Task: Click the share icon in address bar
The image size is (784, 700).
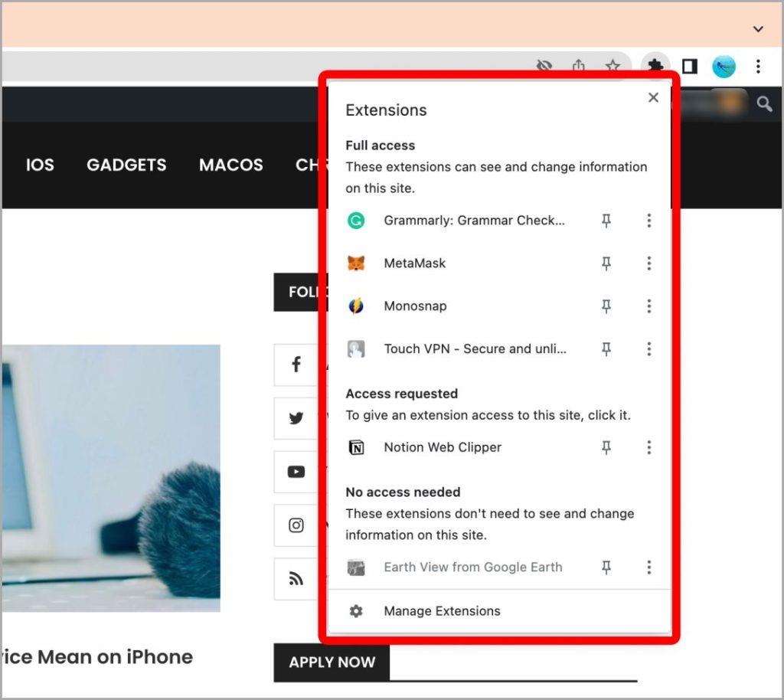Action: pyautogui.click(x=579, y=66)
